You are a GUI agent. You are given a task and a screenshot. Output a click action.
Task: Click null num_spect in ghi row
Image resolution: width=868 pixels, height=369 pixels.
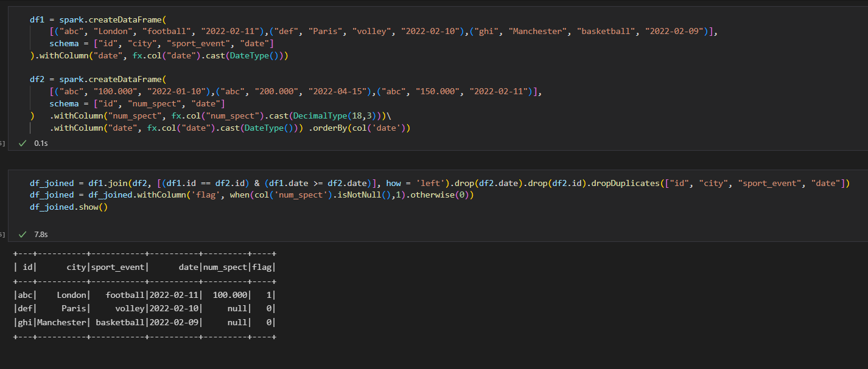238,323
